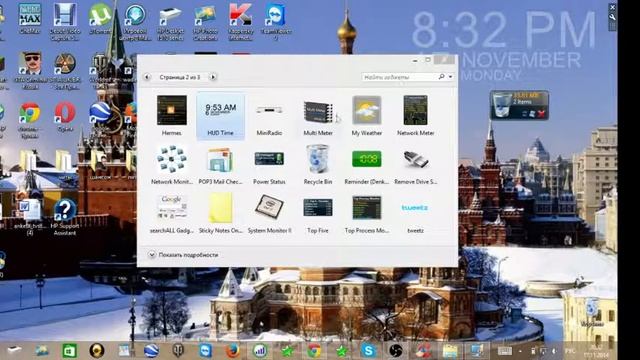Choose the Network Meter gadget
This screenshot has width=640, height=360.
pos(416,116)
